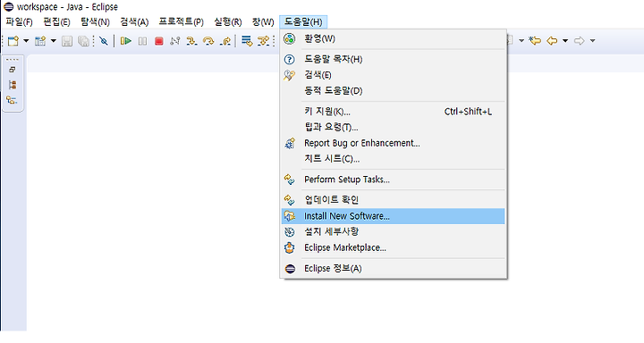The height and width of the screenshot is (343, 644).
Task: Open the Outline view icon in left trim
Action: point(12,100)
